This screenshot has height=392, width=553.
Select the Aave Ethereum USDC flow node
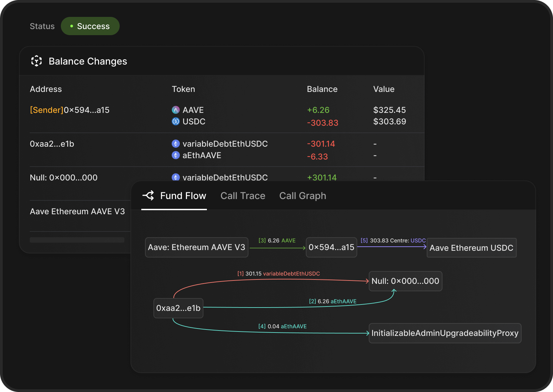pyautogui.click(x=472, y=248)
